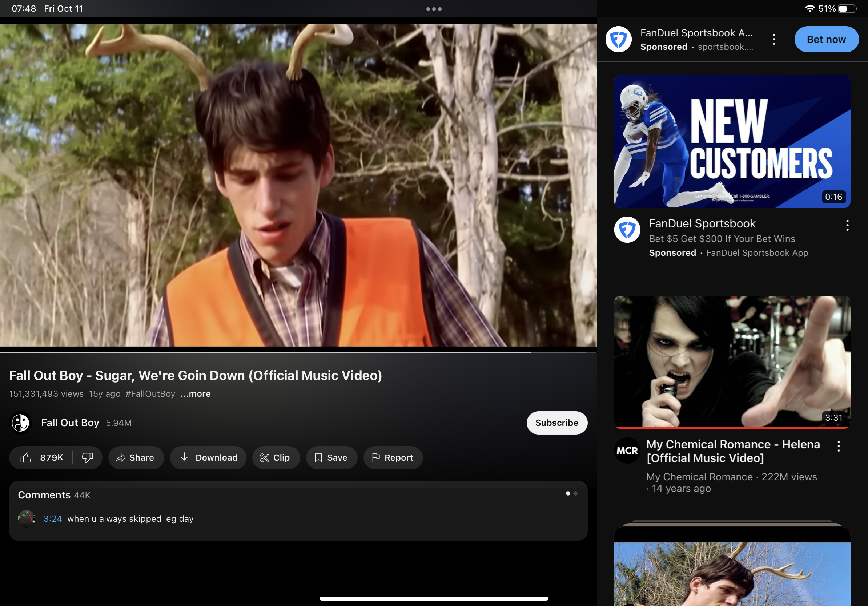The width and height of the screenshot is (868, 606).
Task: Tap Bet now on the FanDuel ad
Action: (x=827, y=39)
